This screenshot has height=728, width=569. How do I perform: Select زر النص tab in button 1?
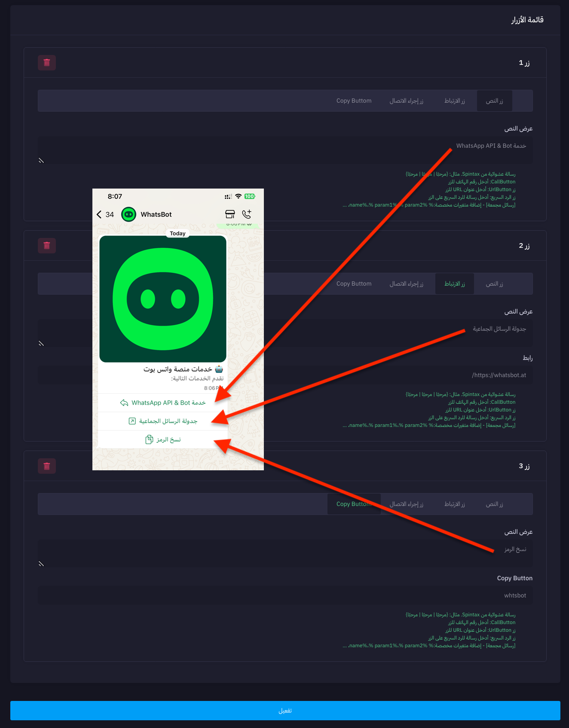click(x=494, y=101)
